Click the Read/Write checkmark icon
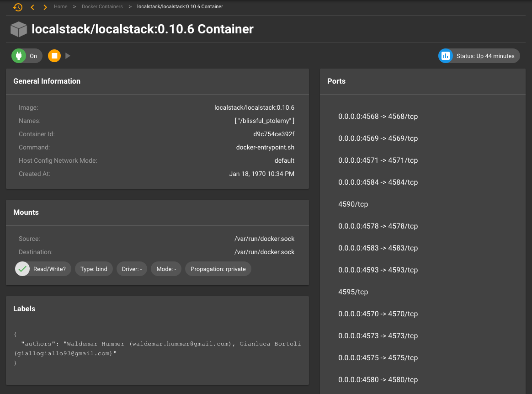Viewport: 532px width, 394px height. point(22,269)
